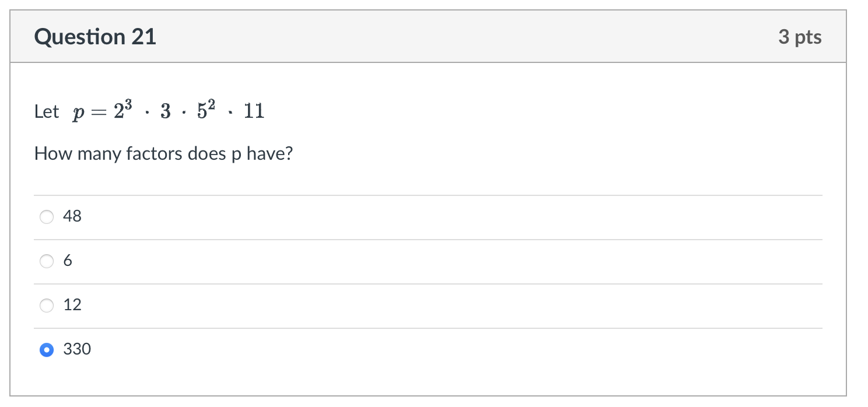Click the answer label text 48
The width and height of the screenshot is (868, 407).
[74, 216]
